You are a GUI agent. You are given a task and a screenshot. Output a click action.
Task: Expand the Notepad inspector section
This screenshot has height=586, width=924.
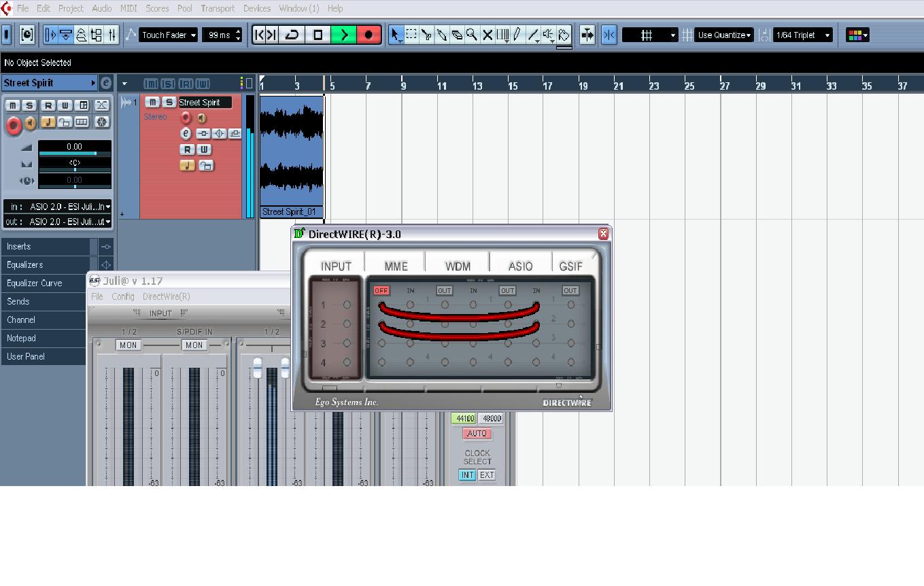point(44,338)
